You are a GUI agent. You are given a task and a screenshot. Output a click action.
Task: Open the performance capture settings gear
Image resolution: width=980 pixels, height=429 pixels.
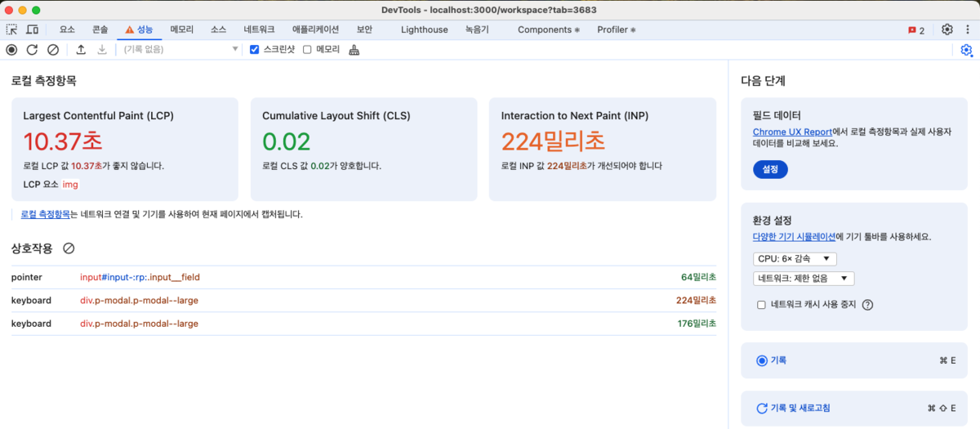[x=966, y=50]
